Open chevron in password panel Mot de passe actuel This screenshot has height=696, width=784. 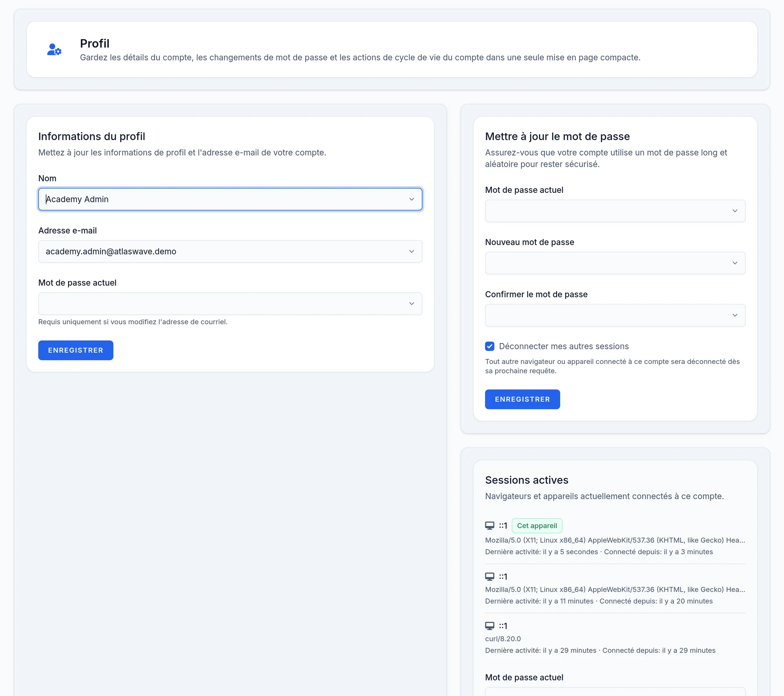[x=735, y=211]
